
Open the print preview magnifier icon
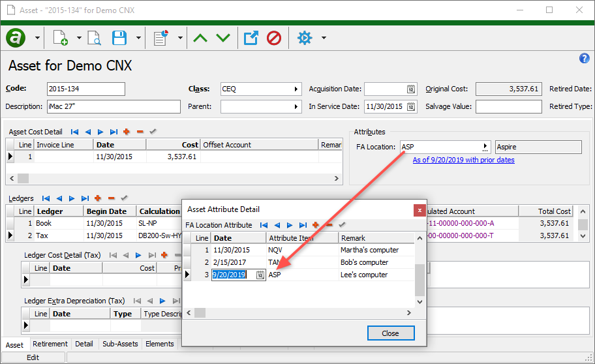point(94,38)
